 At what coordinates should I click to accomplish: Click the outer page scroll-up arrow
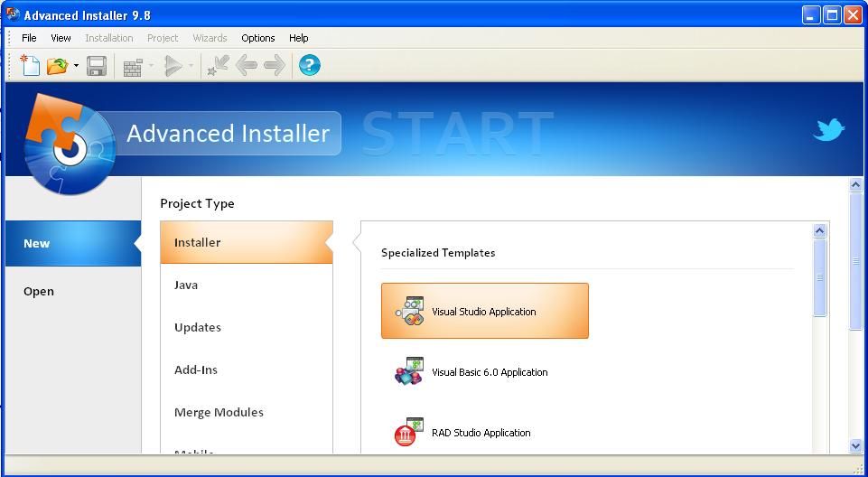click(856, 184)
